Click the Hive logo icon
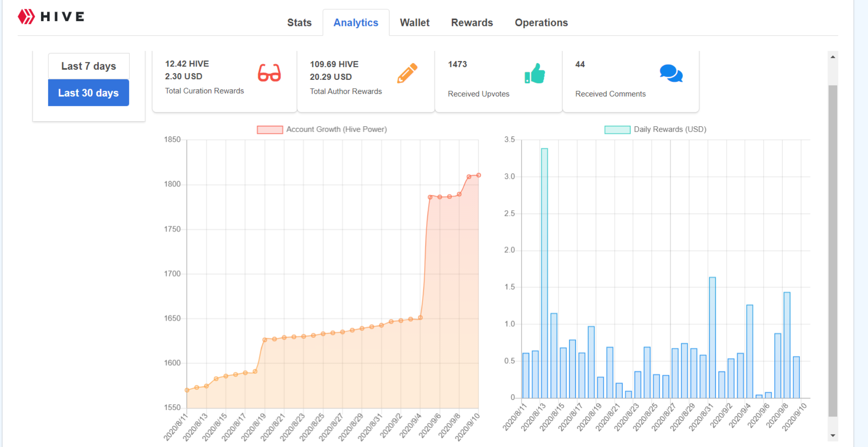 (x=26, y=17)
